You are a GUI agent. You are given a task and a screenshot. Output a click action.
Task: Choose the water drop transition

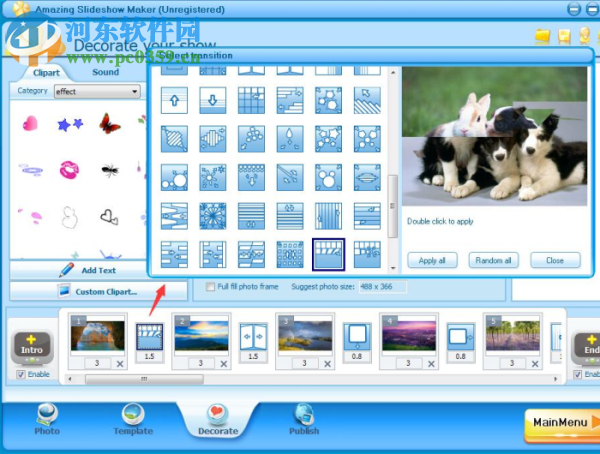(290, 139)
